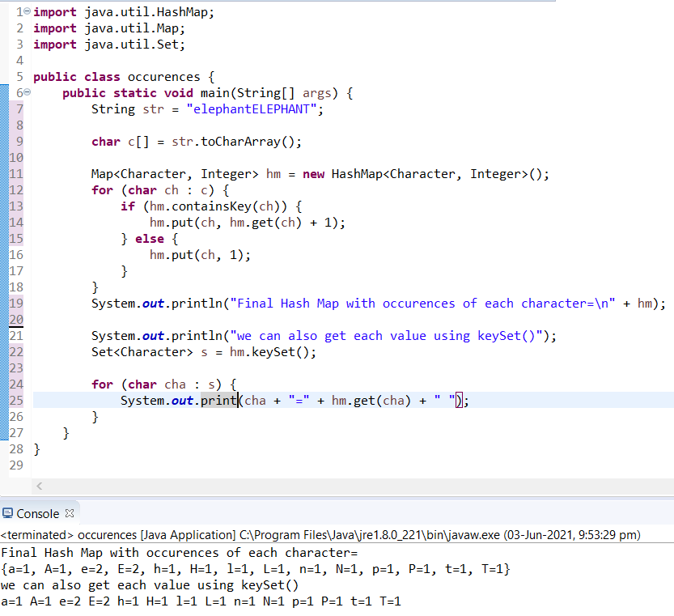Click 'Set<Character>' on line 22

[x=142, y=352]
